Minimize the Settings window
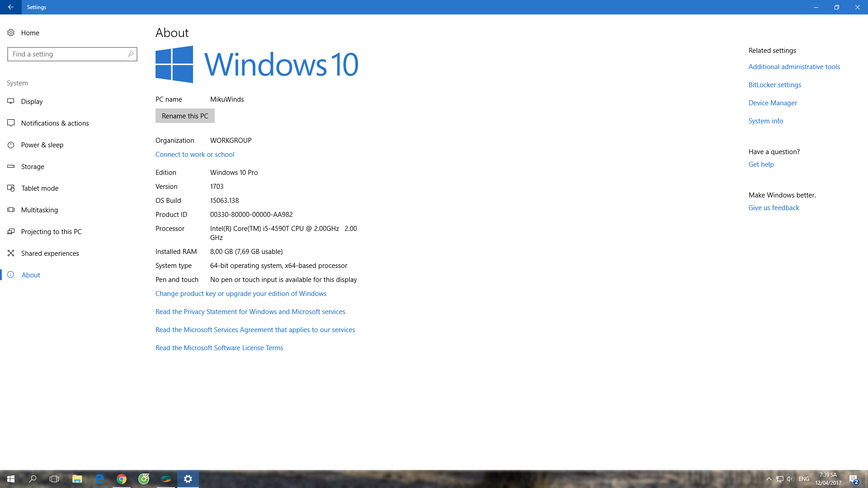This screenshot has width=868, height=488. 816,7
